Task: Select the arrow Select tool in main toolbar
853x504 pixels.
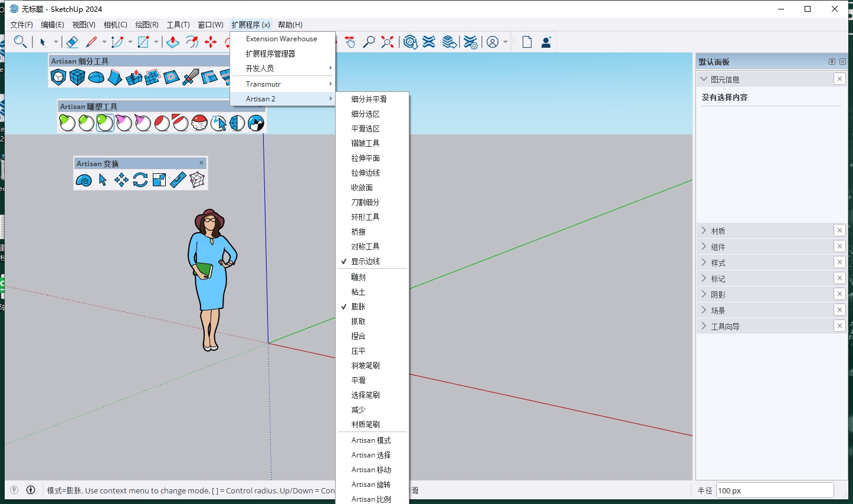Action: tap(42, 42)
